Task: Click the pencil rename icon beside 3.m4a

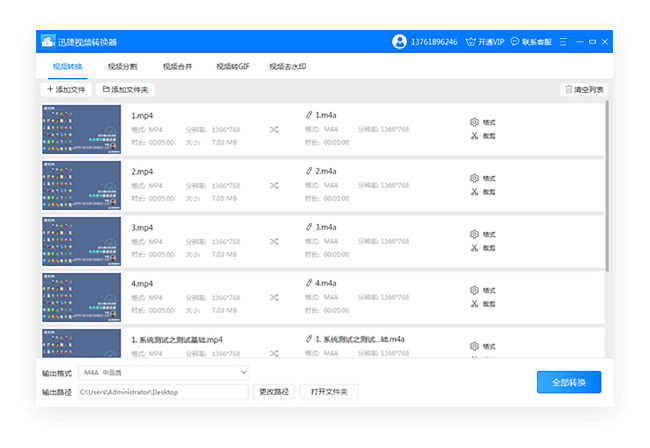Action: tap(309, 227)
